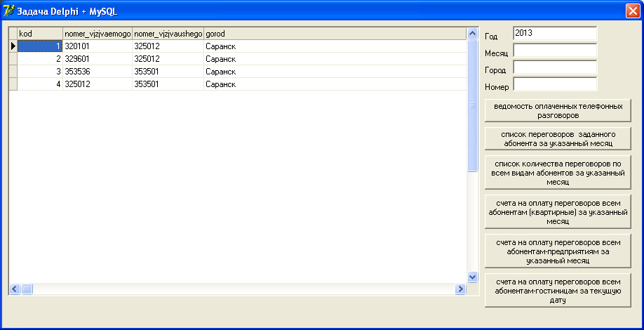Select cell 353501 in row 3
The image size is (644, 330).
click(168, 72)
